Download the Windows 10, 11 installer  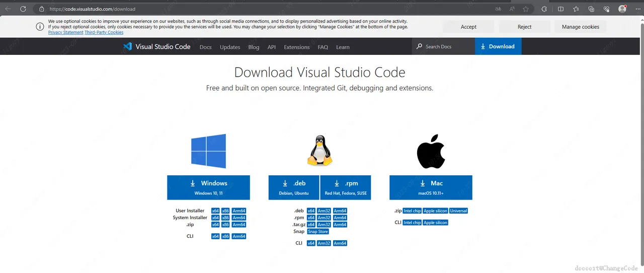point(209,187)
